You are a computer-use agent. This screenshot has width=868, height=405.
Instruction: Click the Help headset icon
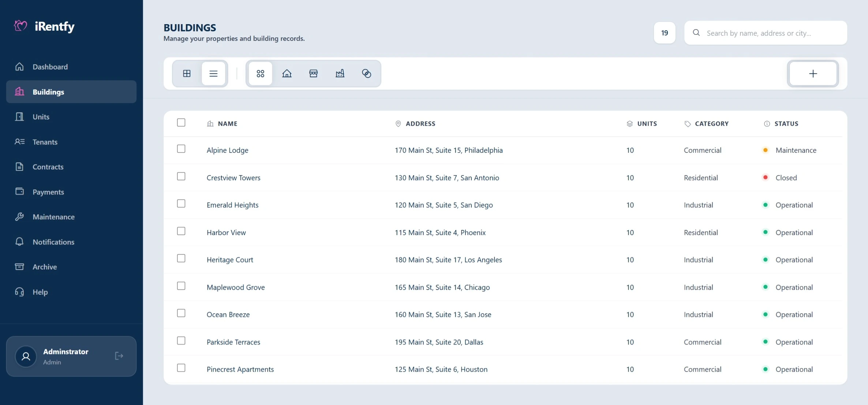click(x=19, y=292)
